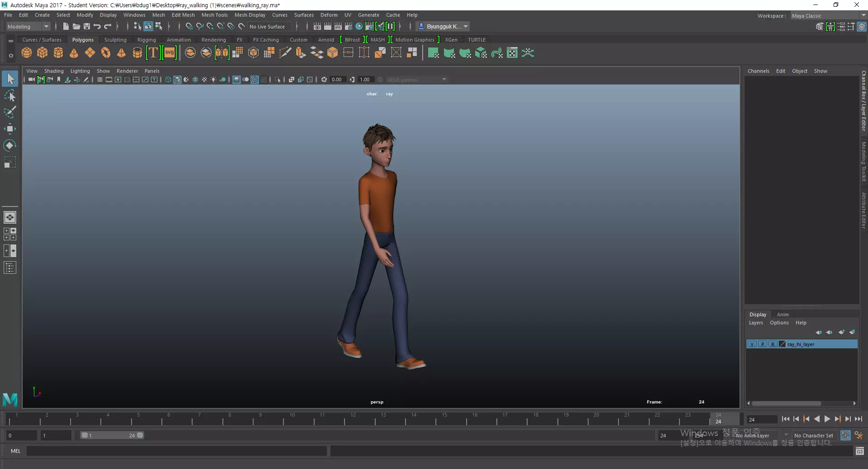Click the Mirror geometry shelf icon

[x=222, y=53]
